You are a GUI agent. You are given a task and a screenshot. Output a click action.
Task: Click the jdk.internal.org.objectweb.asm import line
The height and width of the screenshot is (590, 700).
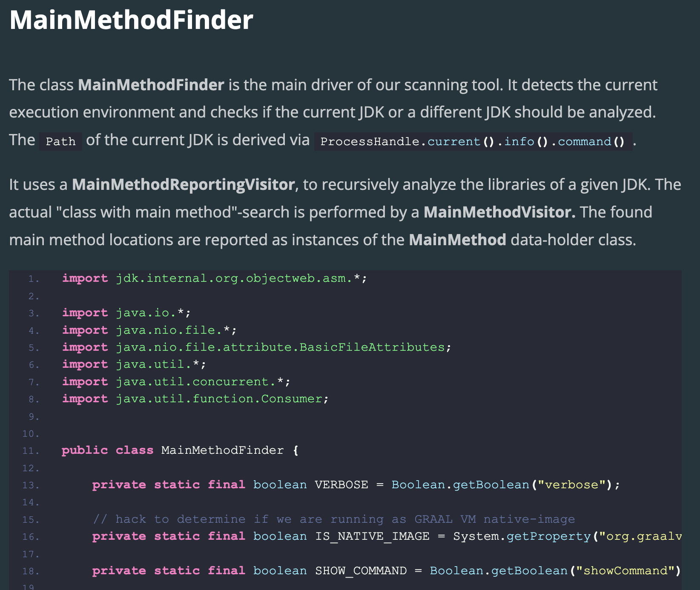[214, 278]
